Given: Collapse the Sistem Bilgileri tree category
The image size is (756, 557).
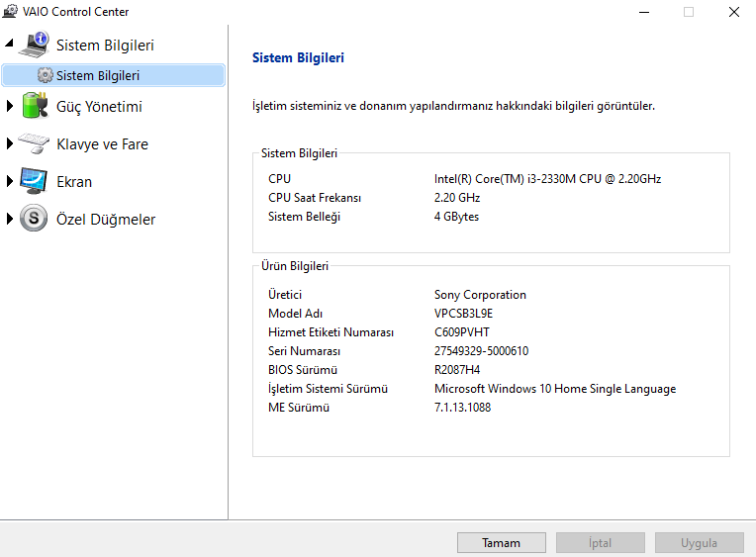Looking at the screenshot, I should click(9, 44).
